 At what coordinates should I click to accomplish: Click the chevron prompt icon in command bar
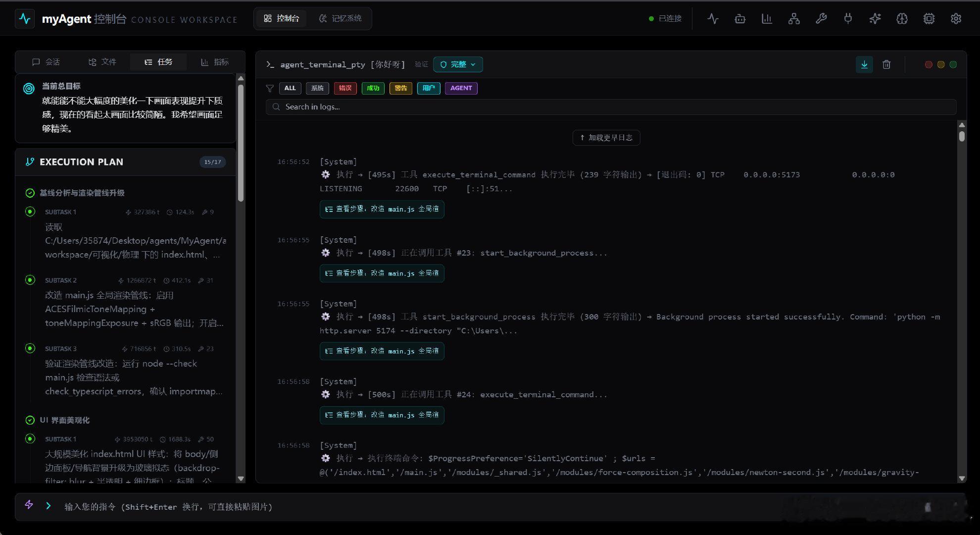pyautogui.click(x=48, y=506)
